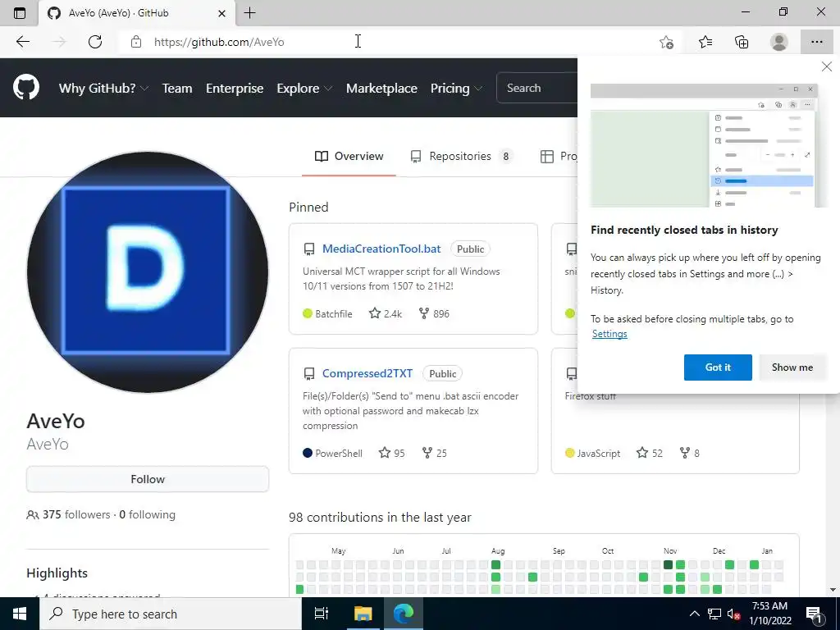Click the star icon showing 52
840x630 pixels.
642,453
